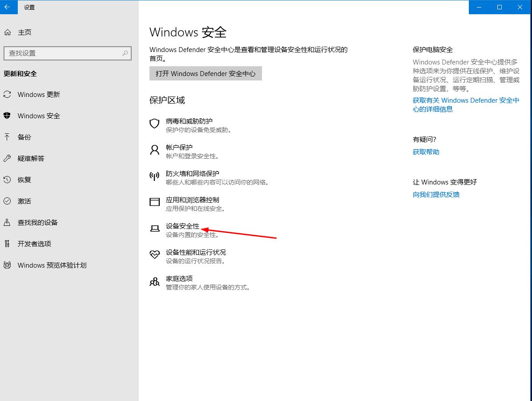
Task: Click the Windows 更新 sync icon
Action: point(7,94)
